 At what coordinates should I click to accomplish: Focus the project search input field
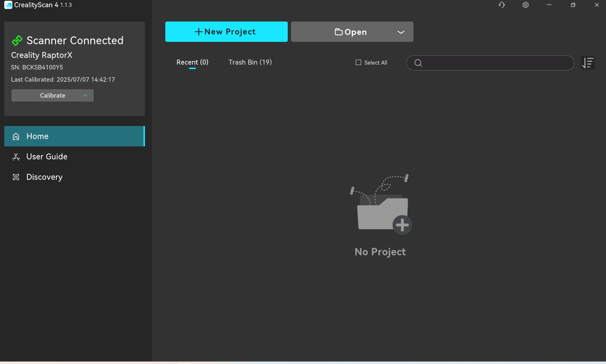click(495, 63)
